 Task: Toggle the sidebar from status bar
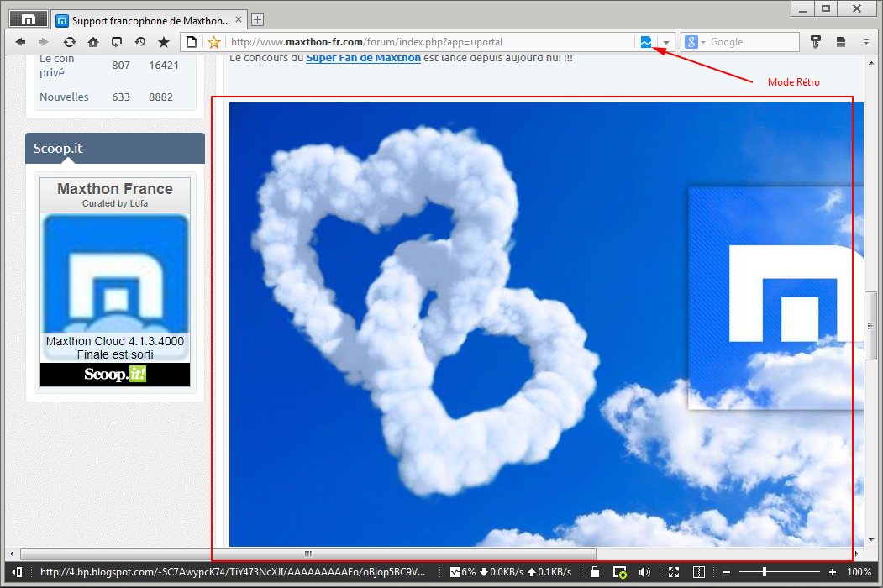pyautogui.click(x=17, y=572)
